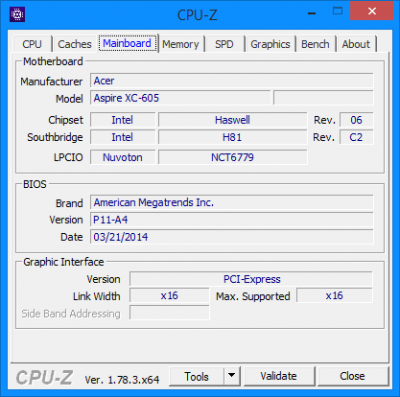Click the Manufacturer field showing Acer
This screenshot has width=400, height=397.
232,81
